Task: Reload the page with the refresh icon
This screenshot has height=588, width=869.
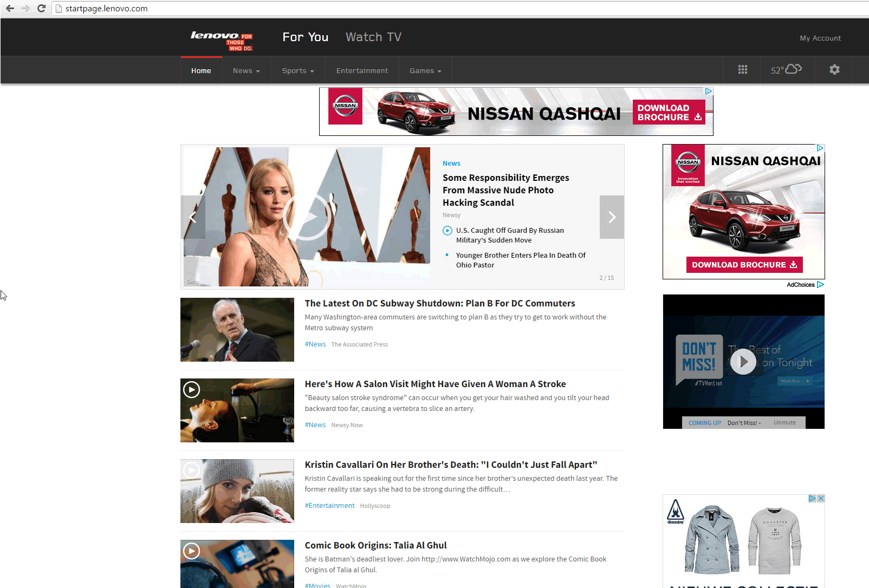Action: (x=41, y=8)
